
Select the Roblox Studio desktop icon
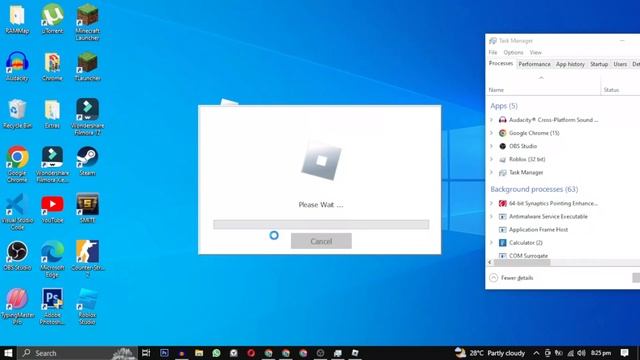87,306
